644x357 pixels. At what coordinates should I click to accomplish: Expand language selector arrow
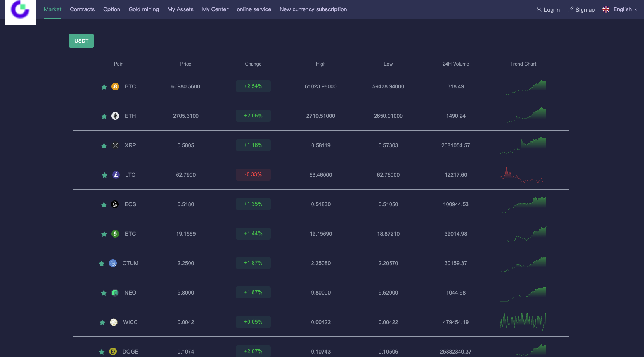[x=636, y=10]
